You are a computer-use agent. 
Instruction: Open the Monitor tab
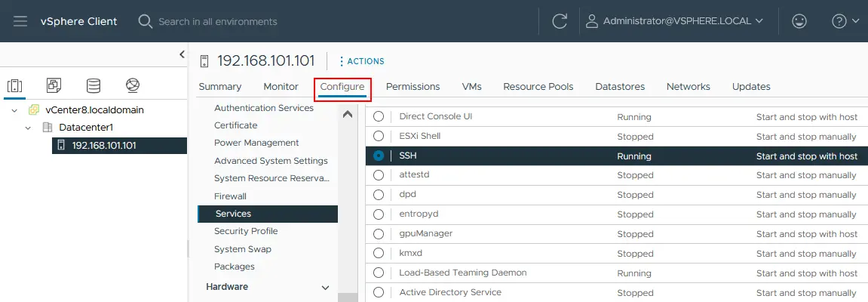pyautogui.click(x=281, y=86)
